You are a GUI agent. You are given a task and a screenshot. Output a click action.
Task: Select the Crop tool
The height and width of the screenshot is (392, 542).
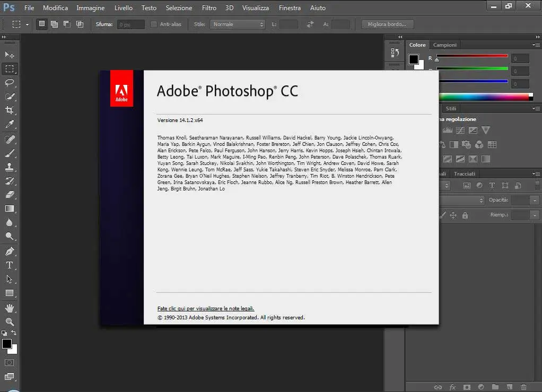[x=10, y=110]
